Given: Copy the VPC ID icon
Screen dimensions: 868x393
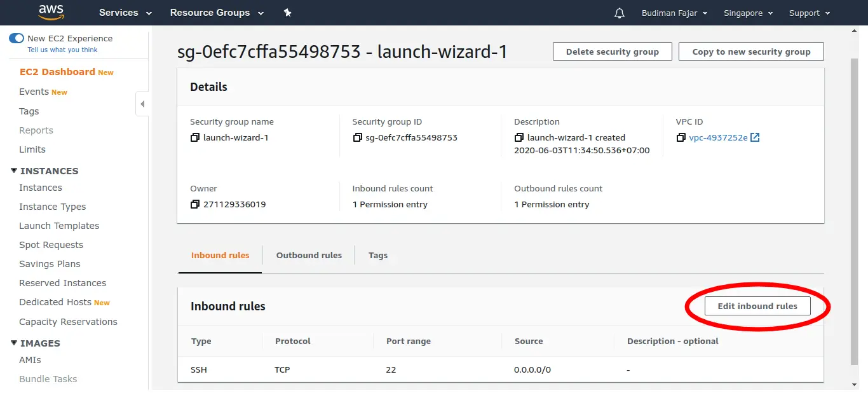Looking at the screenshot, I should tap(681, 137).
